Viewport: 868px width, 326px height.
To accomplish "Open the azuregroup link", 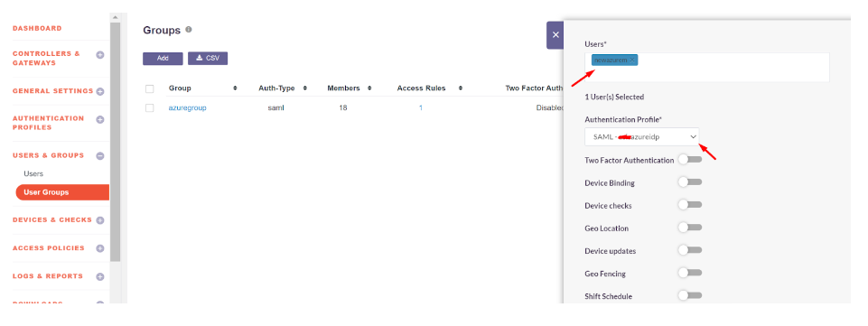I will tap(187, 108).
